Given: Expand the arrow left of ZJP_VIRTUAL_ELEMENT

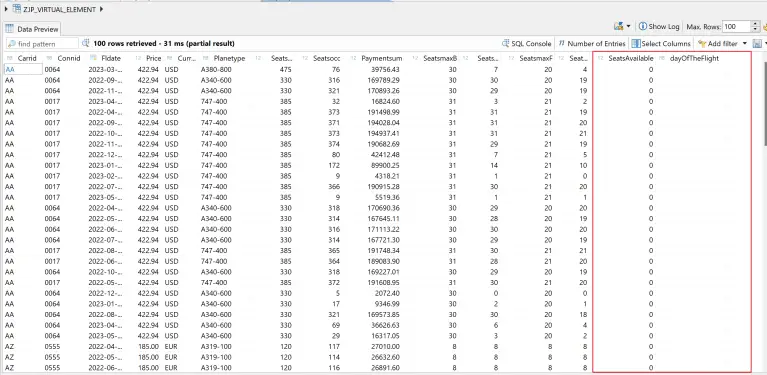Looking at the screenshot, I should (5, 9).
